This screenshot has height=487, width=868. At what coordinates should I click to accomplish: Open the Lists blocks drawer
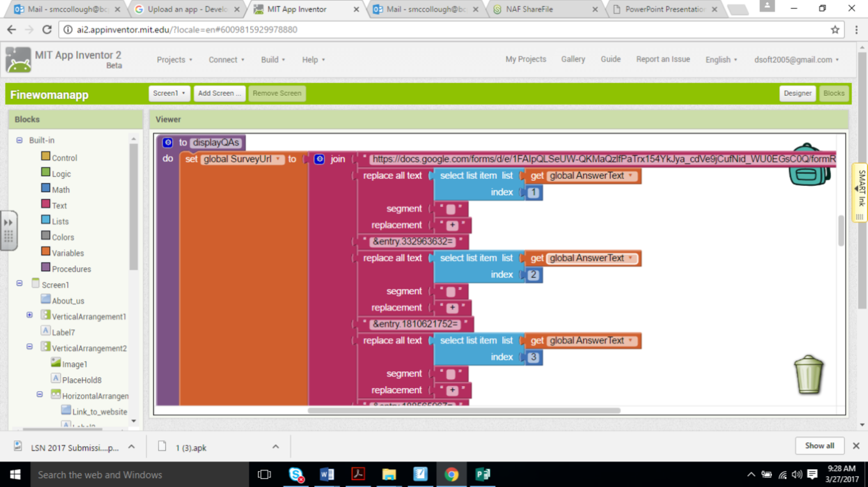click(60, 222)
